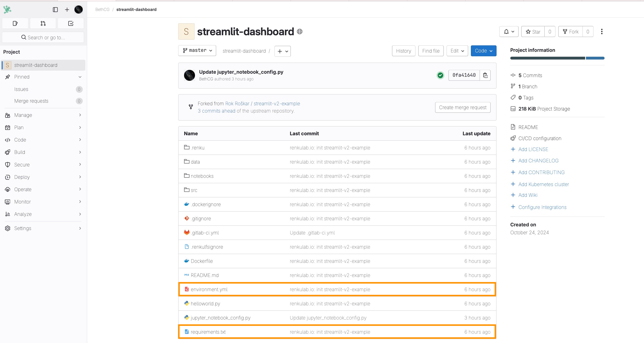
Task: Open the master branch selector
Action: pos(197,51)
